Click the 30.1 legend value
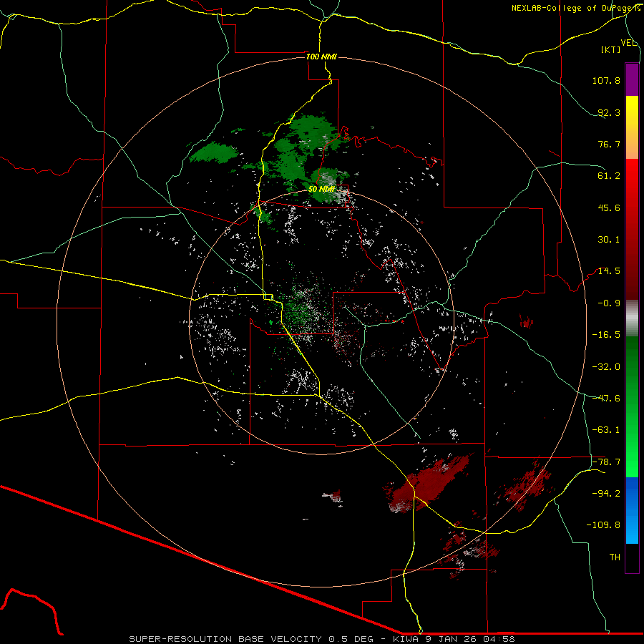 (x=609, y=240)
